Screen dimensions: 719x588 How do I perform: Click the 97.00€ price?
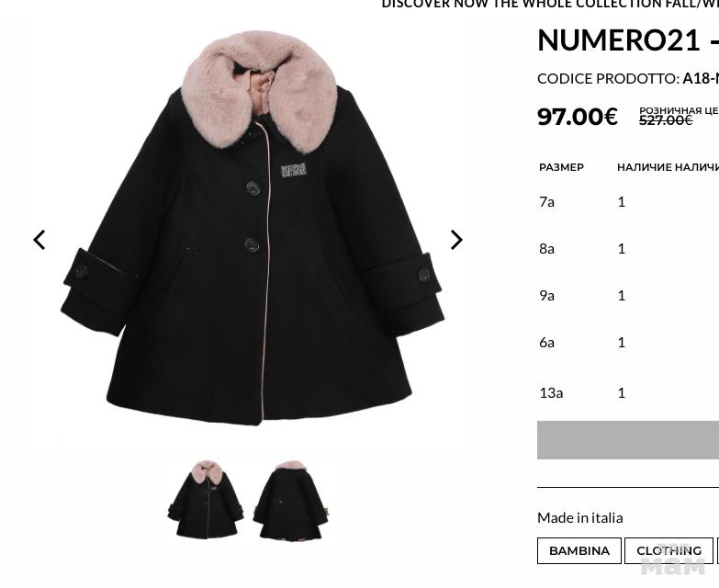tap(578, 117)
